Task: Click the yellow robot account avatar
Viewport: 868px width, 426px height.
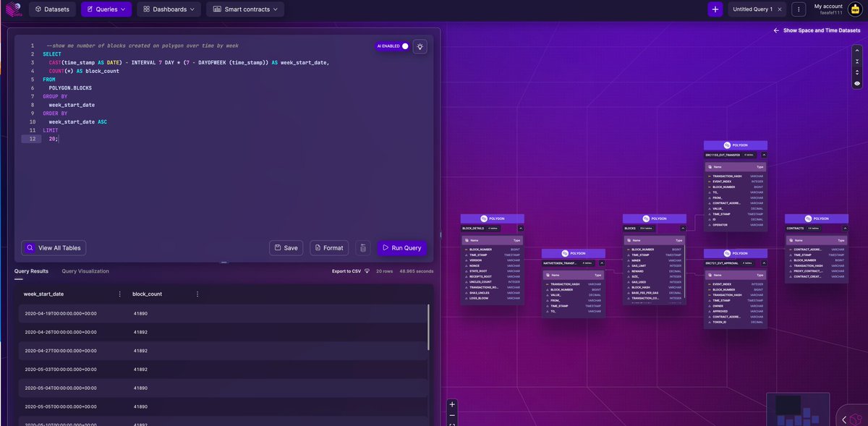Action: pos(854,9)
